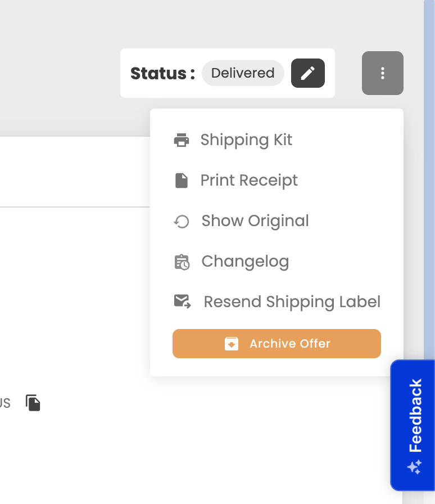Click the vertical scrollbar at right edge

tap(429, 180)
